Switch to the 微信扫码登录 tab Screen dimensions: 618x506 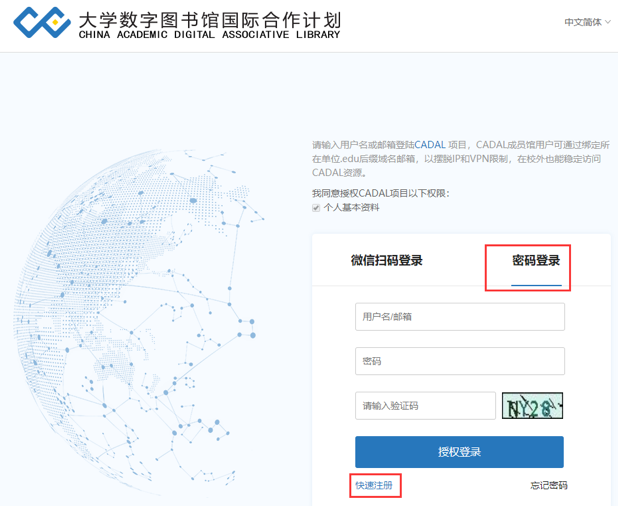(x=387, y=260)
